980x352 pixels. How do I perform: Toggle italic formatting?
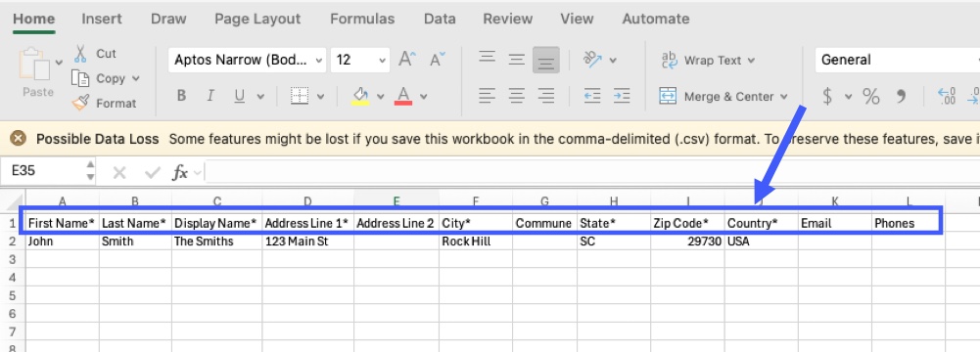coord(210,96)
